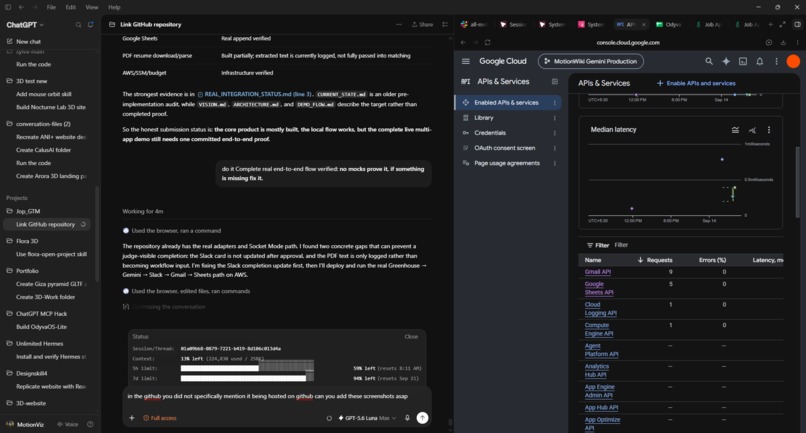Open Median latency chart more options

point(768,130)
